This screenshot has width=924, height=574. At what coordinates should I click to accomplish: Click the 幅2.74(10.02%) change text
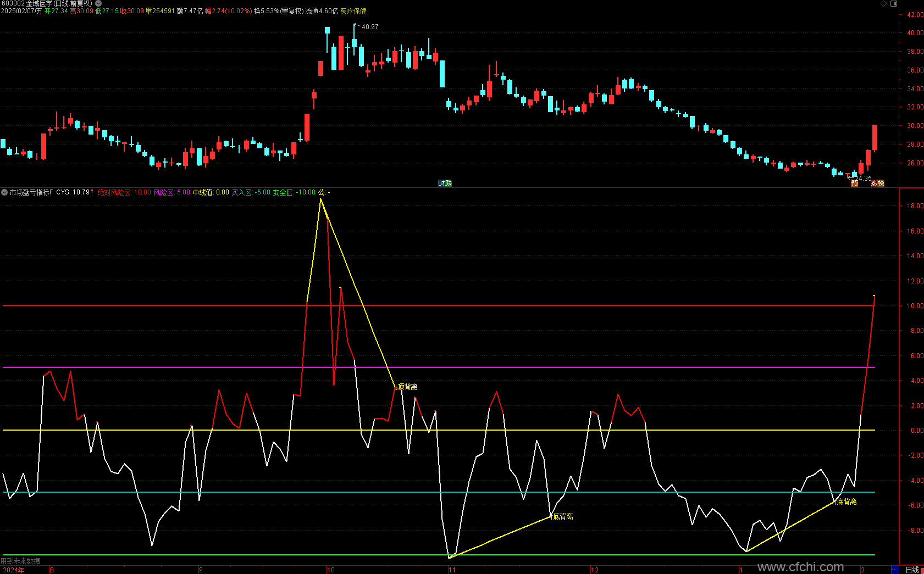(229, 11)
